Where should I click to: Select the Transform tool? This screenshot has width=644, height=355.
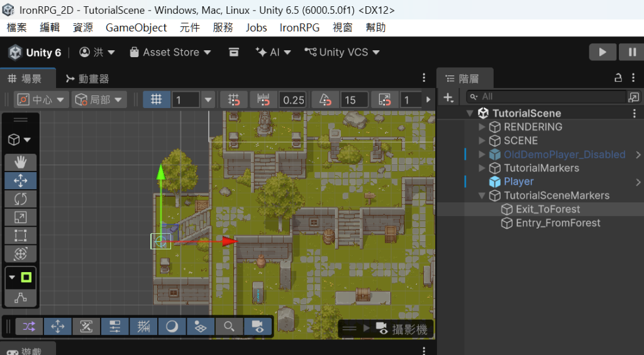[21, 254]
